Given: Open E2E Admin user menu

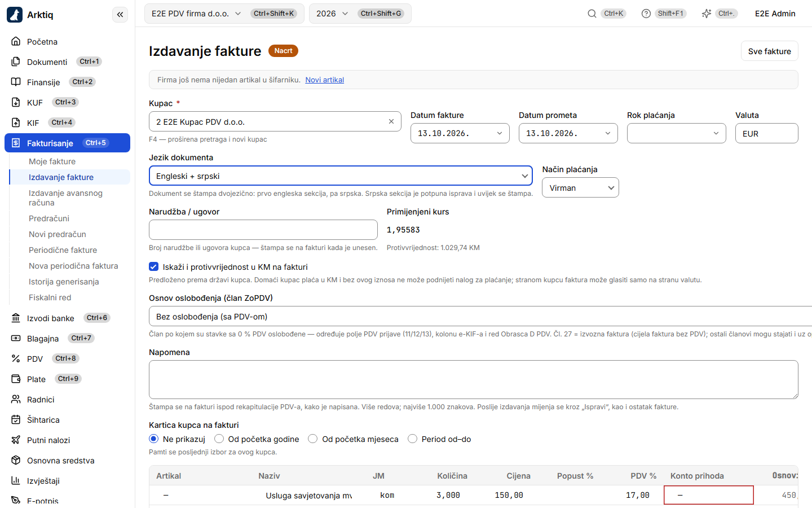Looking at the screenshot, I should coord(775,14).
